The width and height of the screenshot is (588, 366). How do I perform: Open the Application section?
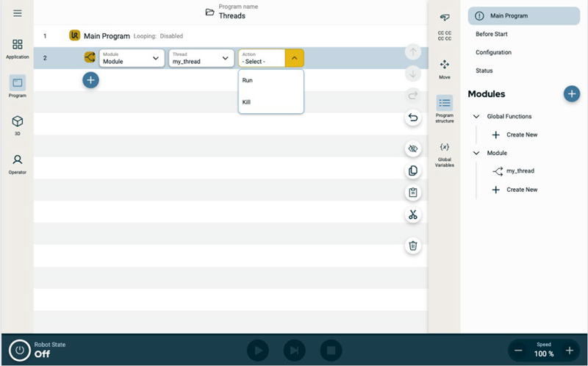point(17,49)
